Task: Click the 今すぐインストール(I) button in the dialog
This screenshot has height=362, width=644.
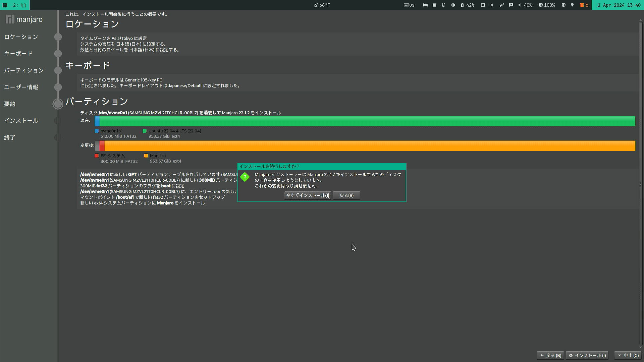Action: point(308,195)
